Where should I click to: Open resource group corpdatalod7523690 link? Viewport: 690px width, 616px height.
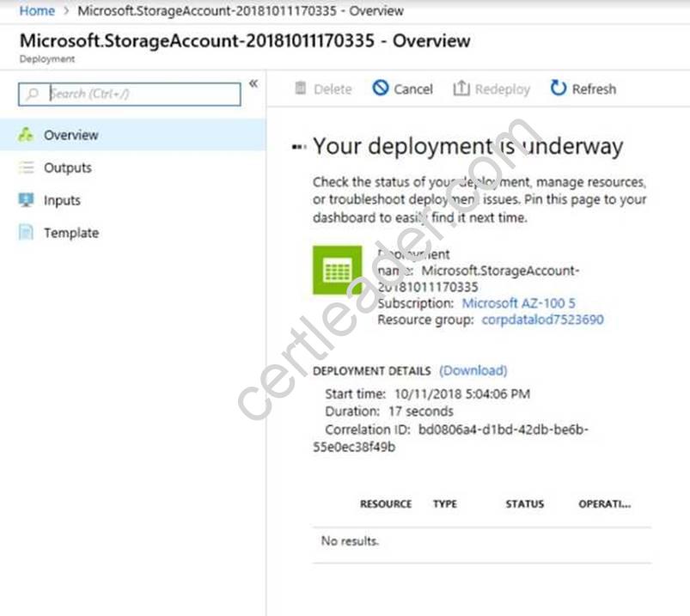542,320
